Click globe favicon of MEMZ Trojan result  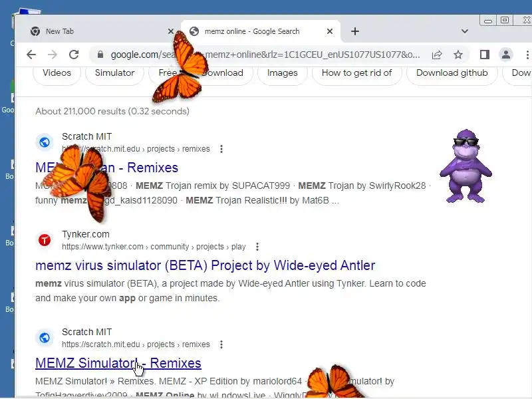pyautogui.click(x=45, y=142)
